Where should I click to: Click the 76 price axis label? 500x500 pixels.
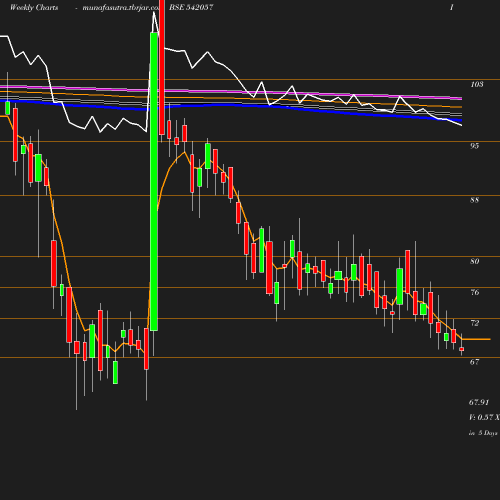coord(475,292)
